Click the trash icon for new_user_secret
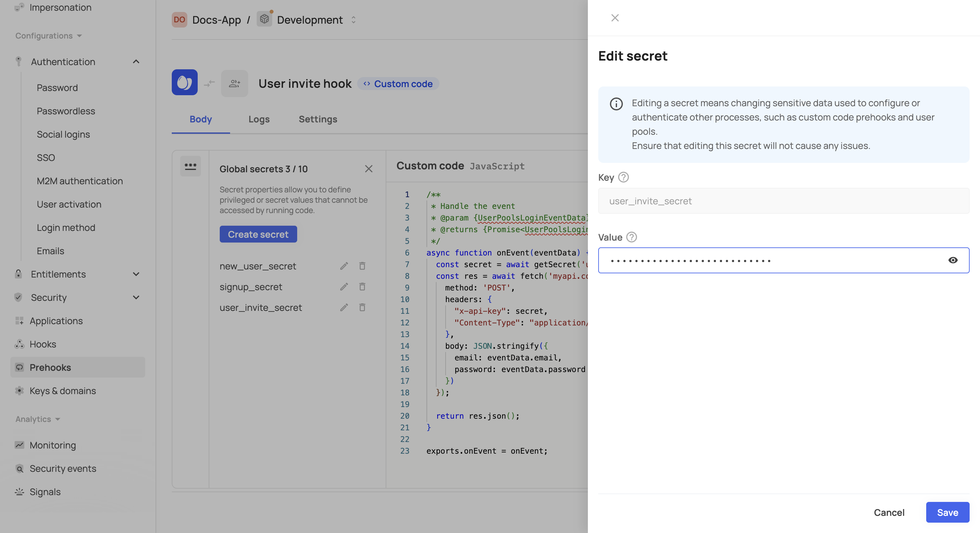Viewport: 980px width, 533px height. point(362,266)
